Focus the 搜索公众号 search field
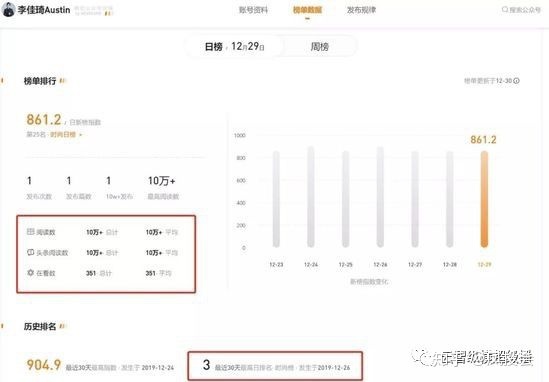 [521, 10]
